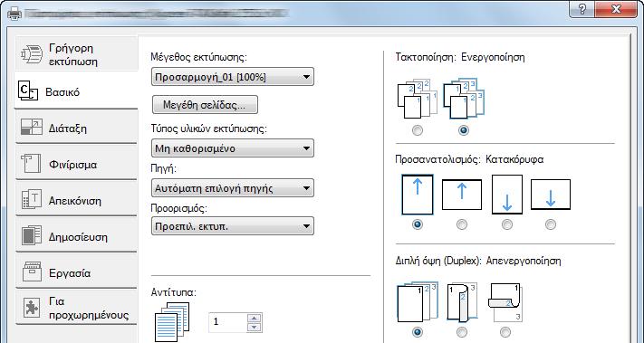Viewport: 644px width, 343px height.
Task: Select the collate on radio button
Action: point(464,130)
